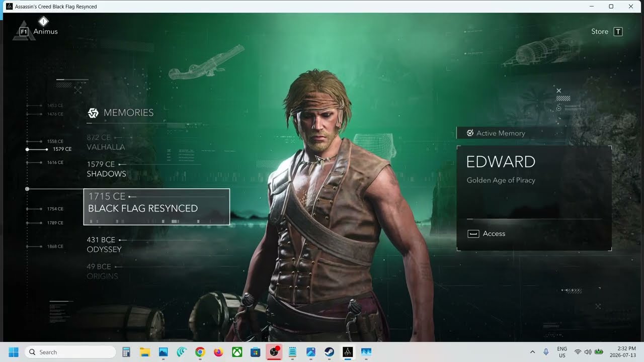Open Steam from the taskbar
644x362 pixels.
[329, 352]
